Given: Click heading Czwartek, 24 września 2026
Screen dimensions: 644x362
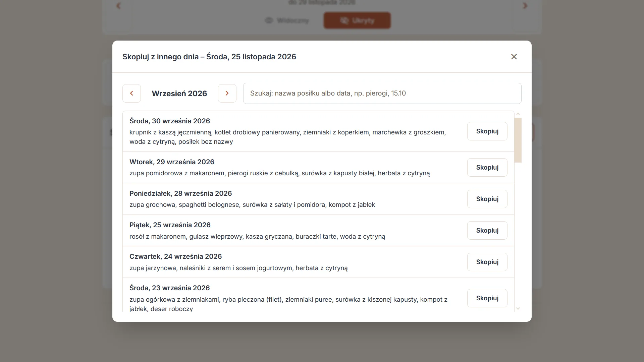Looking at the screenshot, I should tap(175, 256).
